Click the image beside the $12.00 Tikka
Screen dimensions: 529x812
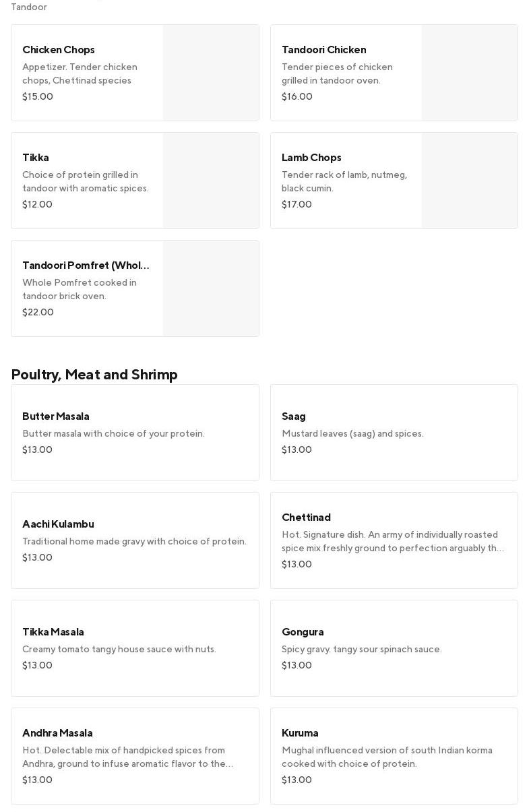(211, 181)
